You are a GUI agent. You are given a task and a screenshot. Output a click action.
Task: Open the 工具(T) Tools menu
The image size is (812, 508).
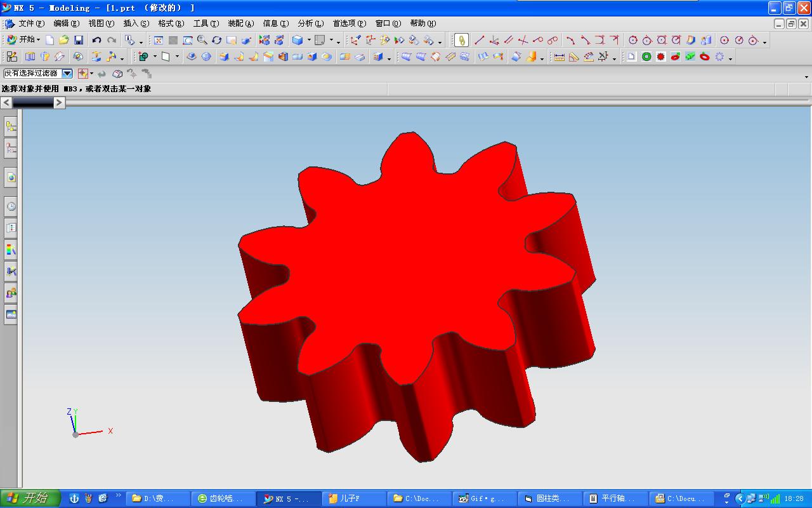206,23
